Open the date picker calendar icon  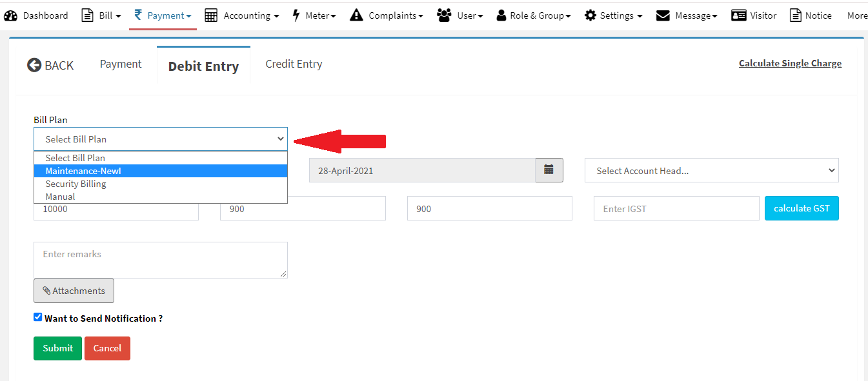[549, 170]
